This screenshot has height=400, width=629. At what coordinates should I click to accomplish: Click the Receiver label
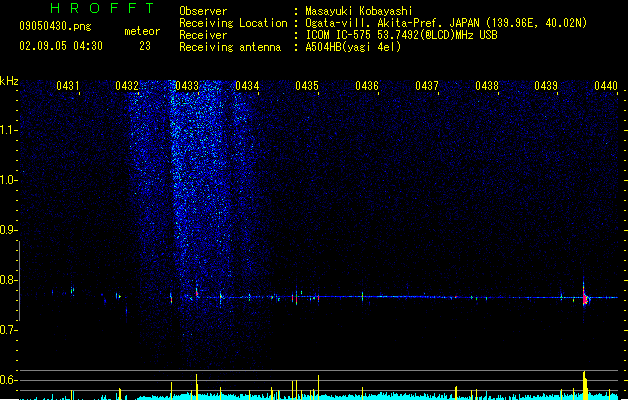203,35
